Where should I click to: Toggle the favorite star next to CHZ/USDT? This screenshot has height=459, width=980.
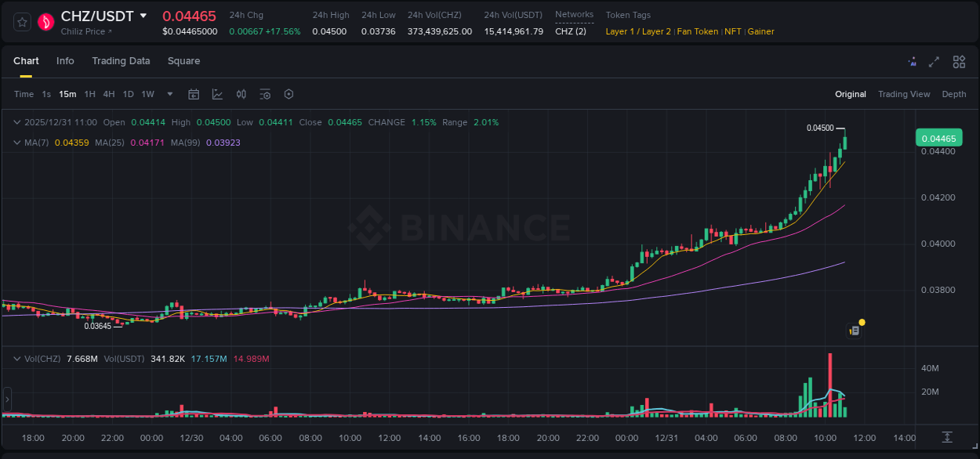pos(22,21)
